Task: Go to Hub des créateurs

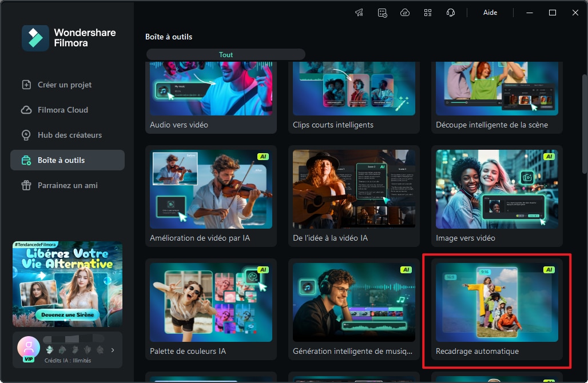Action: 67,135
